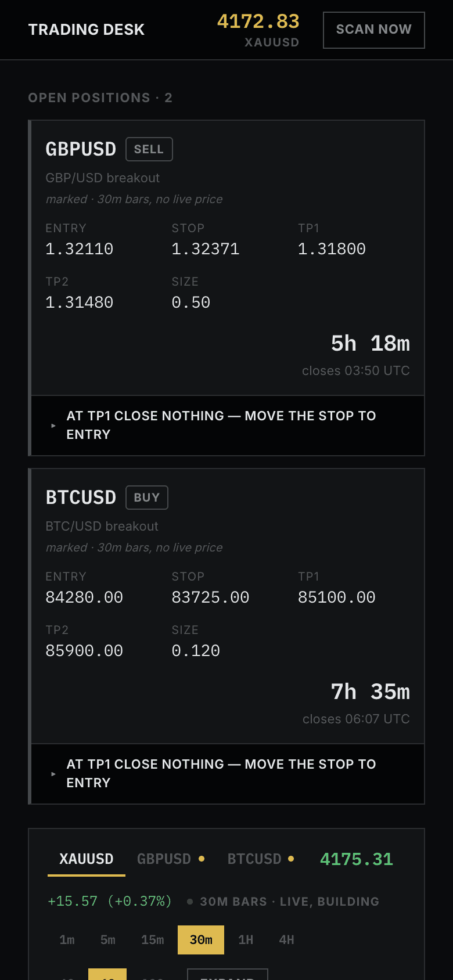Viewport: 453px width, 980px height.
Task: Select the 1H timeframe
Action: [246, 940]
